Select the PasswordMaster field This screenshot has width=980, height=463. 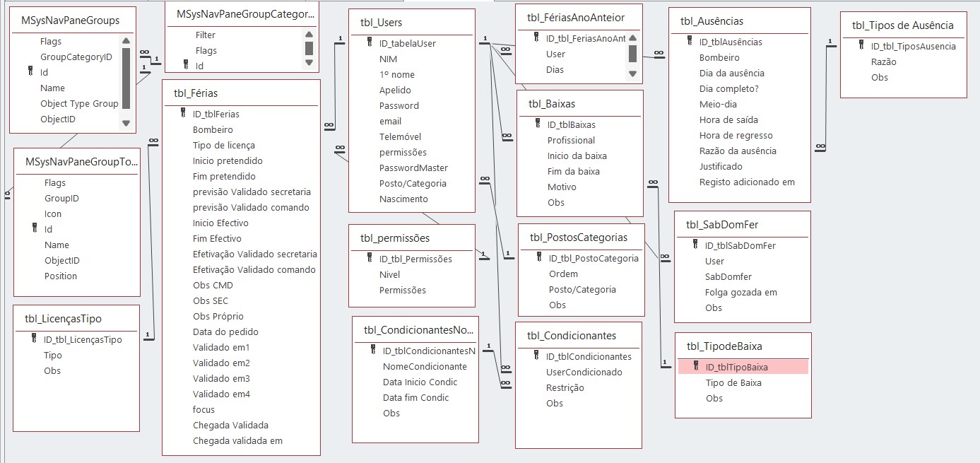tap(413, 168)
